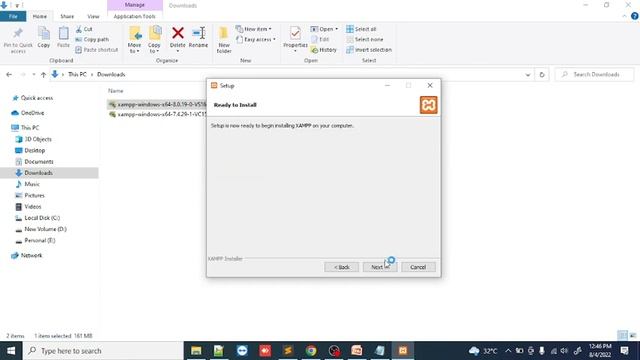Click XAMPP installer taskbar icon
The height and width of the screenshot is (360, 640).
pyautogui.click(x=403, y=351)
